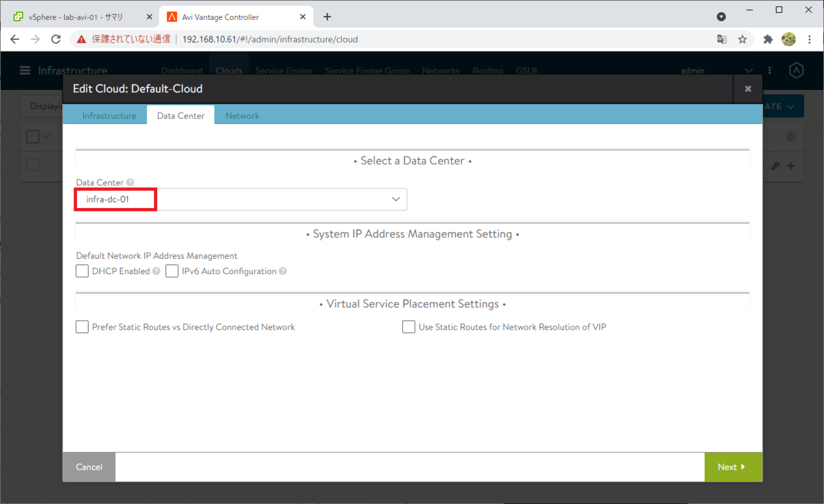
Task: Open the Dashboard nav item
Action: (x=182, y=71)
